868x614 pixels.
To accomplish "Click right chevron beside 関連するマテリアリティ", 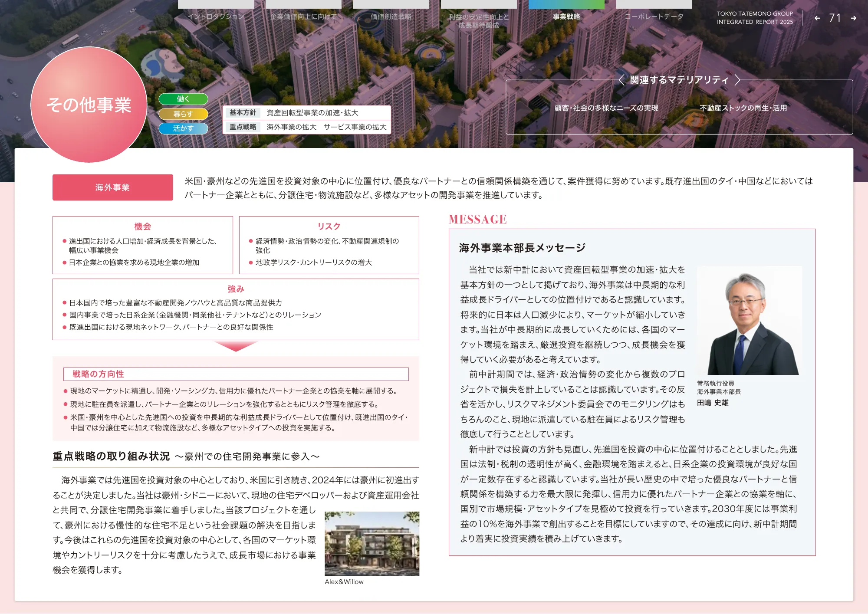I will coord(737,80).
